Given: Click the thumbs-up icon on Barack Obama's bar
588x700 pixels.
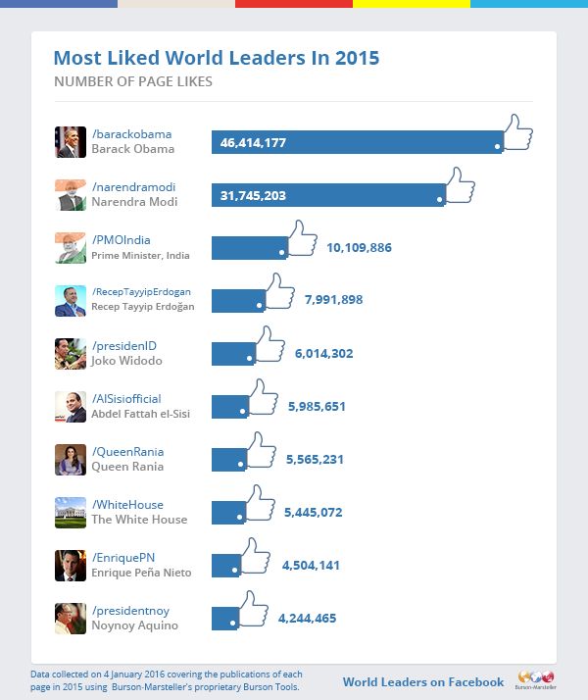Looking at the screenshot, I should [516, 133].
